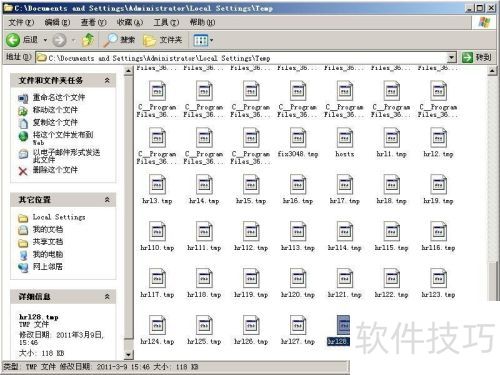Click task pane scrollbar up arrow
The width and height of the screenshot is (500, 375).
[x=129, y=71]
